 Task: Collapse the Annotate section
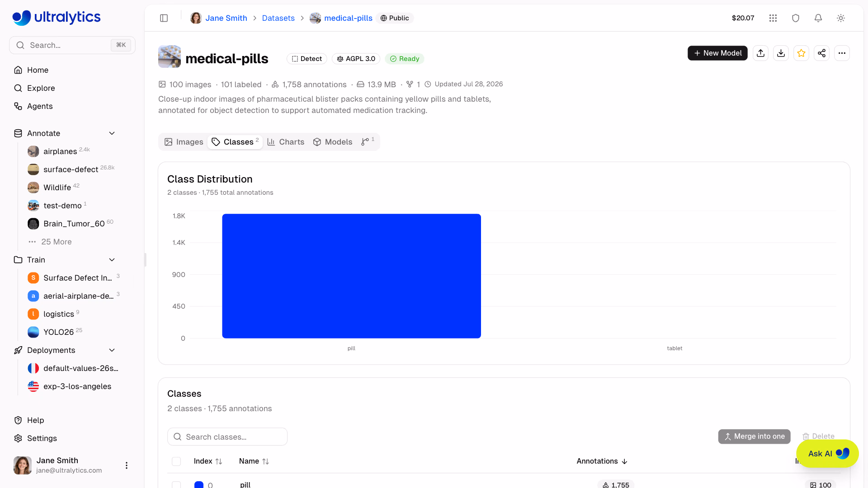click(x=112, y=133)
